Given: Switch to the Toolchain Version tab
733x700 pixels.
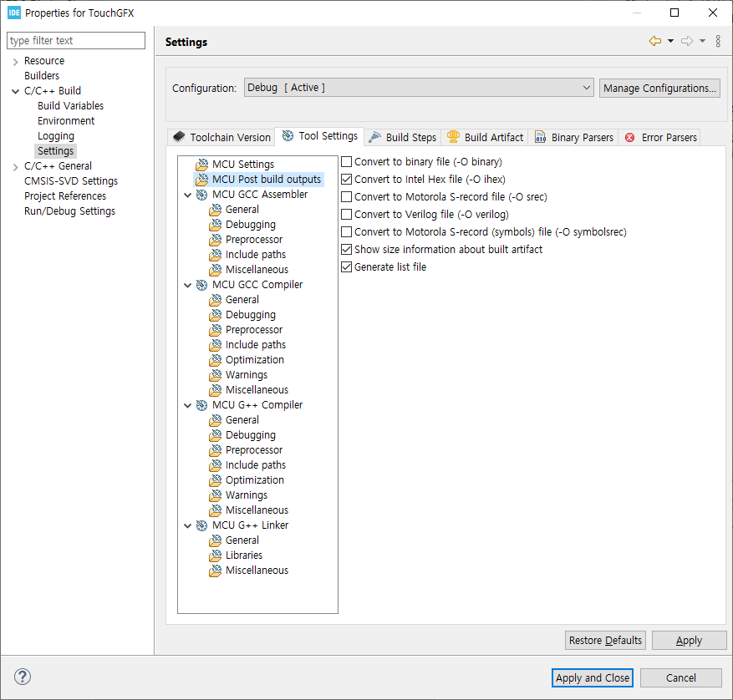Looking at the screenshot, I should (221, 137).
